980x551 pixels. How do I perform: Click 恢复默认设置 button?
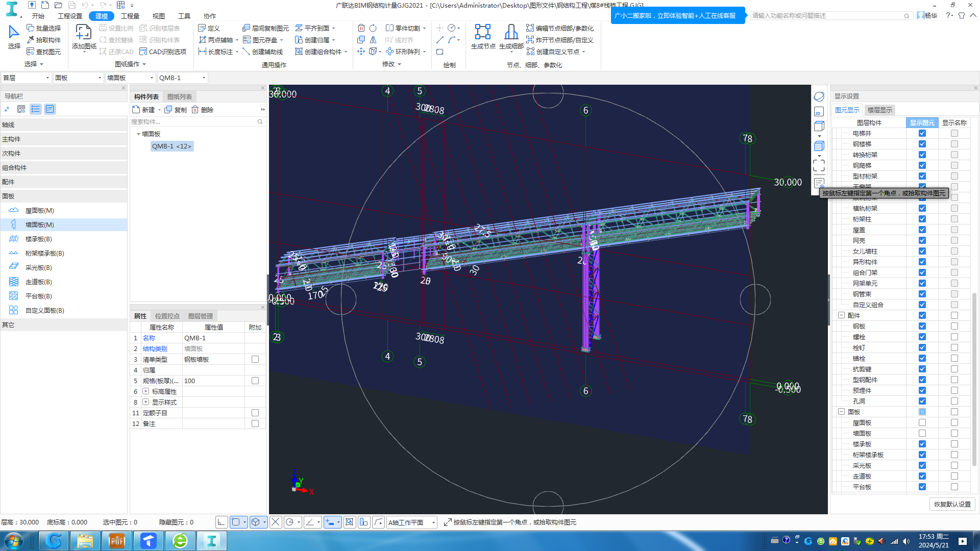pos(952,504)
